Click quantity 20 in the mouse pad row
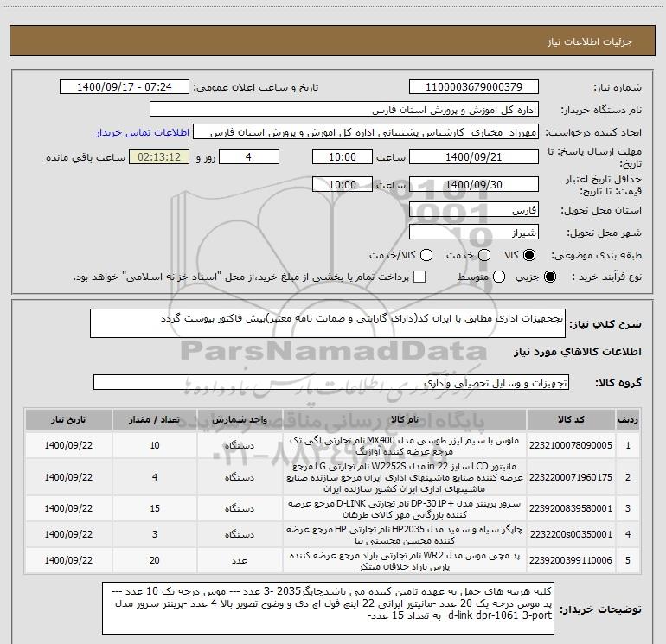 [155, 560]
